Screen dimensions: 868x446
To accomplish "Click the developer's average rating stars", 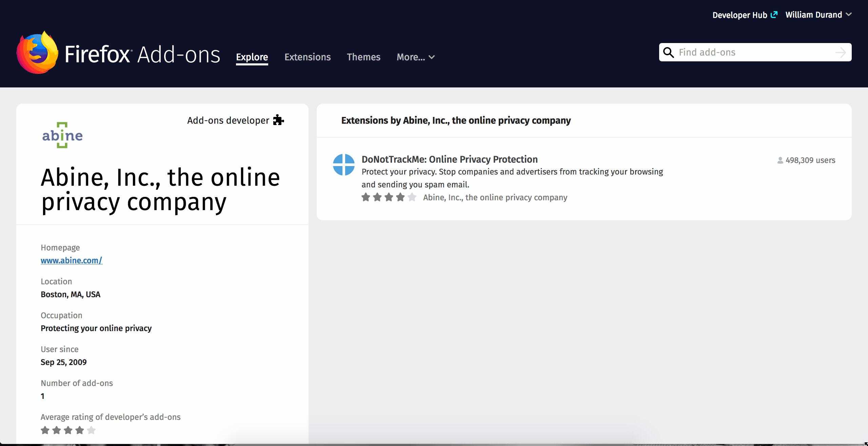I will [68, 430].
